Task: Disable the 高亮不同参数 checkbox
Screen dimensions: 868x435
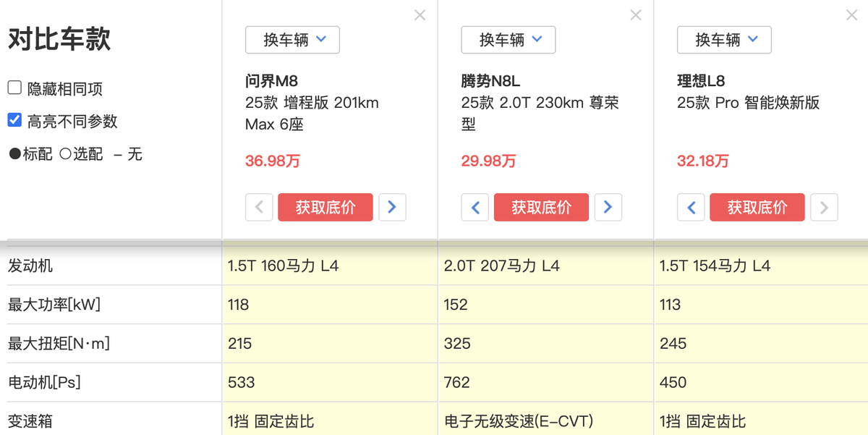Action: pos(13,120)
